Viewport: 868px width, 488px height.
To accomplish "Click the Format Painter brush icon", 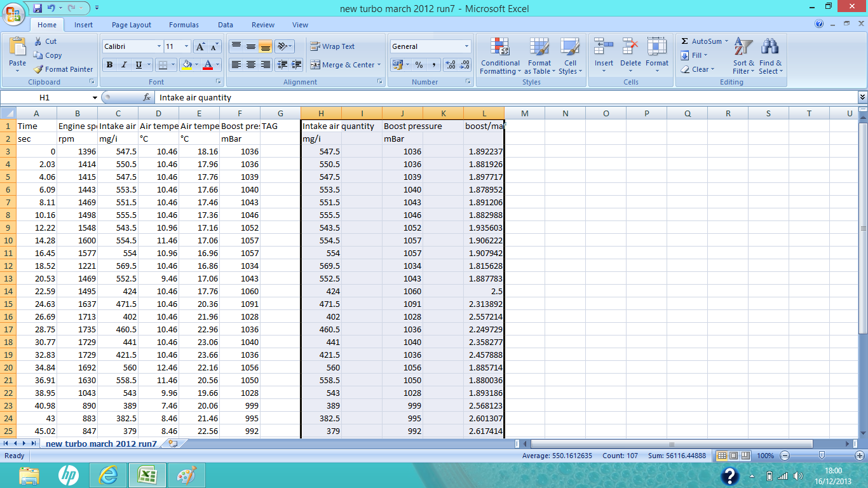I will click(x=39, y=69).
